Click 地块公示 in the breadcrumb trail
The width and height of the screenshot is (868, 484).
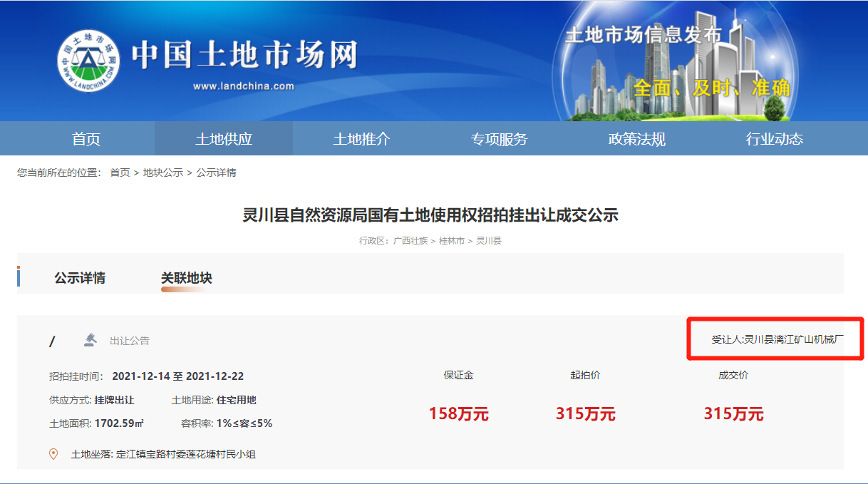click(x=163, y=173)
